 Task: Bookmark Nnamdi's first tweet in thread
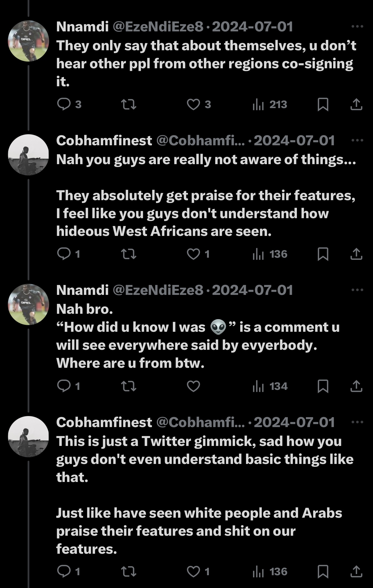pyautogui.click(x=323, y=104)
